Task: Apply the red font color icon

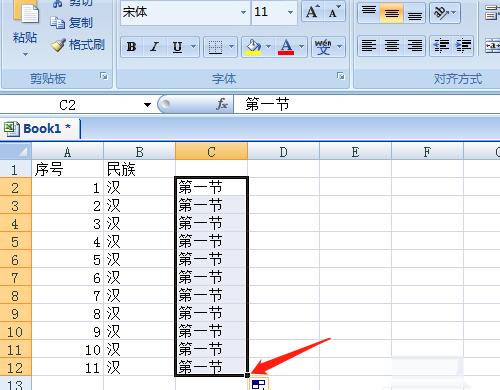Action: point(286,47)
